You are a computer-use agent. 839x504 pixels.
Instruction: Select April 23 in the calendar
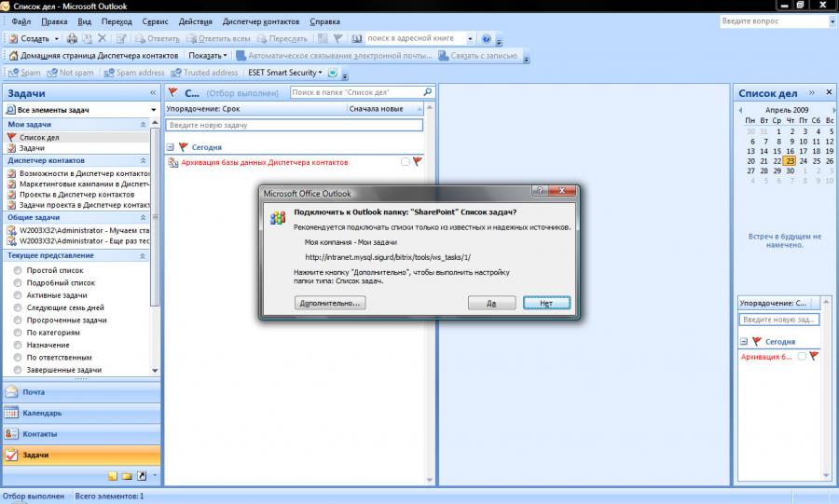tap(790, 161)
